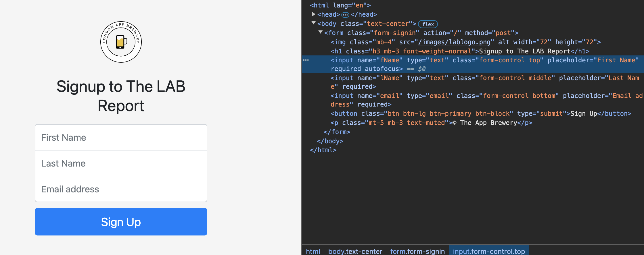
Task: Select the button type="submit" node
Action: [x=481, y=113]
